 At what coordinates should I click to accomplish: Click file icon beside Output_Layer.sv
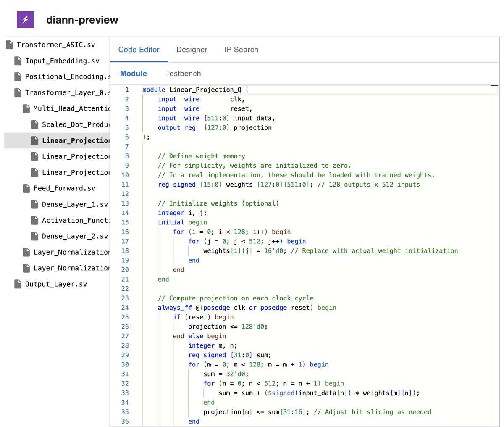[18, 284]
